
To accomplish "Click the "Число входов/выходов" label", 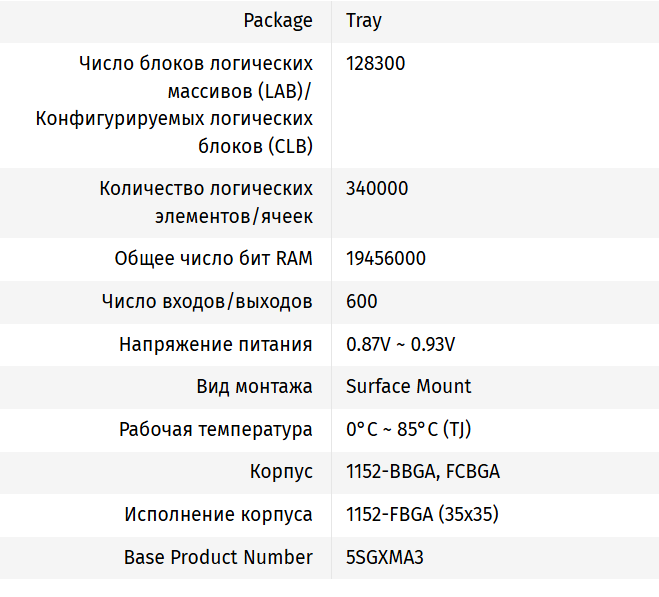I will (207, 301).
